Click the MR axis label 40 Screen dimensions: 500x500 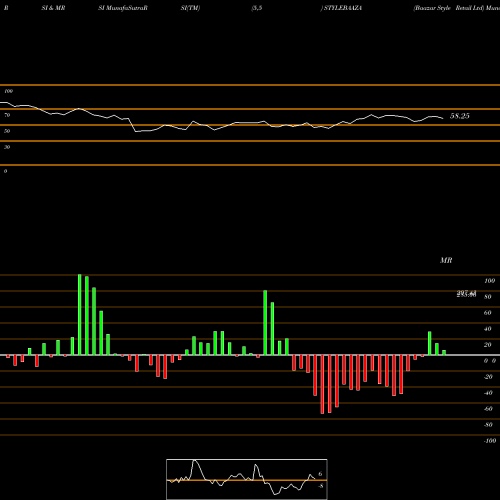coord(488,329)
